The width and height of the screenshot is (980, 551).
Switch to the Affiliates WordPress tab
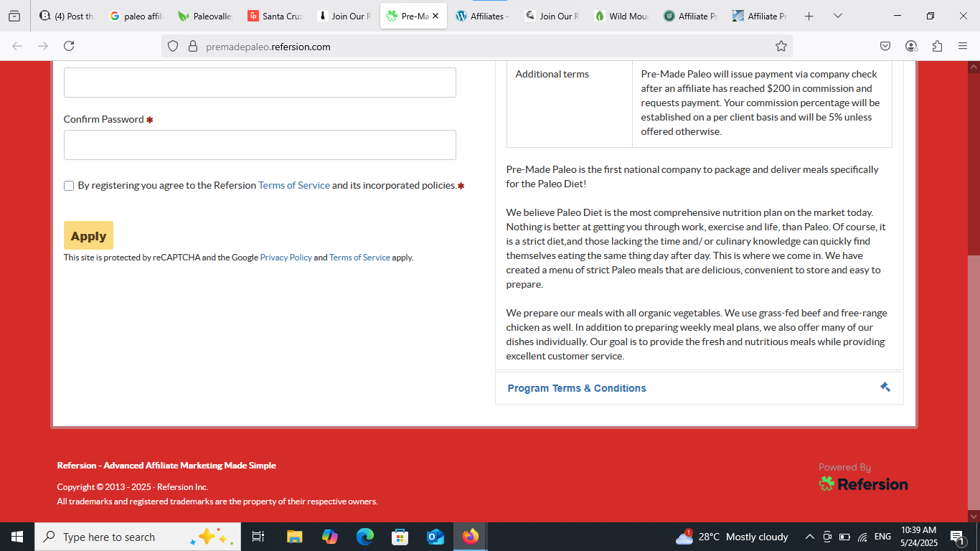pyautogui.click(x=482, y=16)
